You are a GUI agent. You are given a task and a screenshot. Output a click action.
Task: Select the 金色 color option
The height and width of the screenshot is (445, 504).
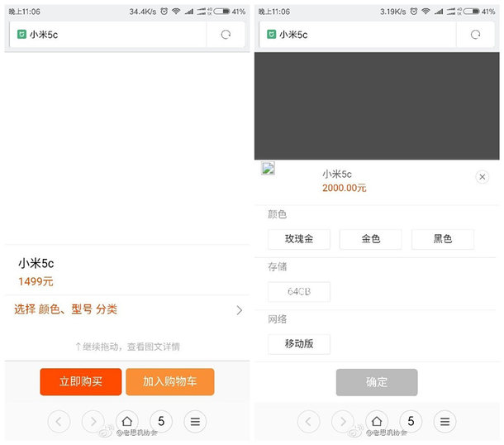[x=371, y=239]
